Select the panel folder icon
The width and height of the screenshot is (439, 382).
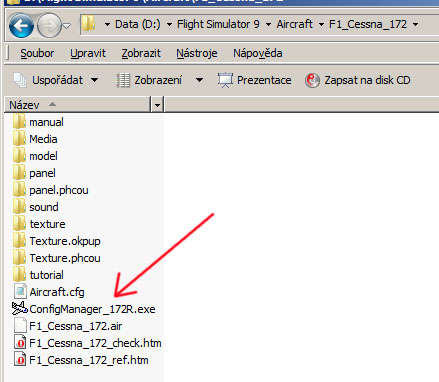tap(19, 173)
